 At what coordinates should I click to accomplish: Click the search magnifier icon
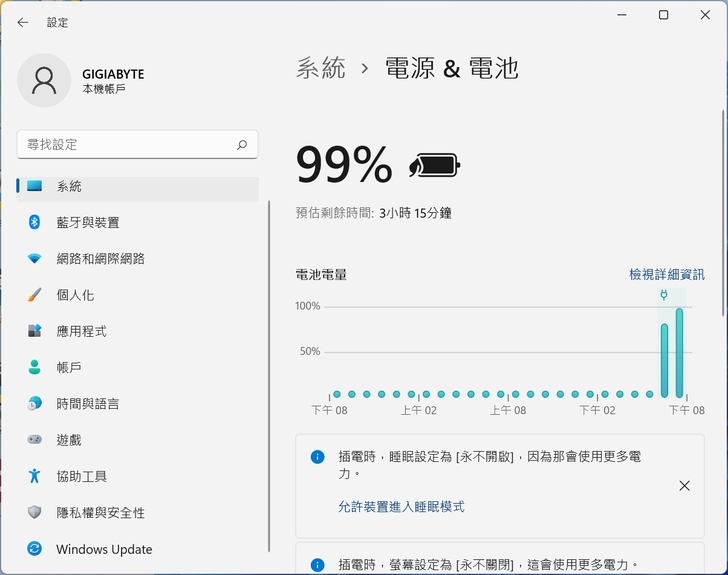[x=242, y=145]
